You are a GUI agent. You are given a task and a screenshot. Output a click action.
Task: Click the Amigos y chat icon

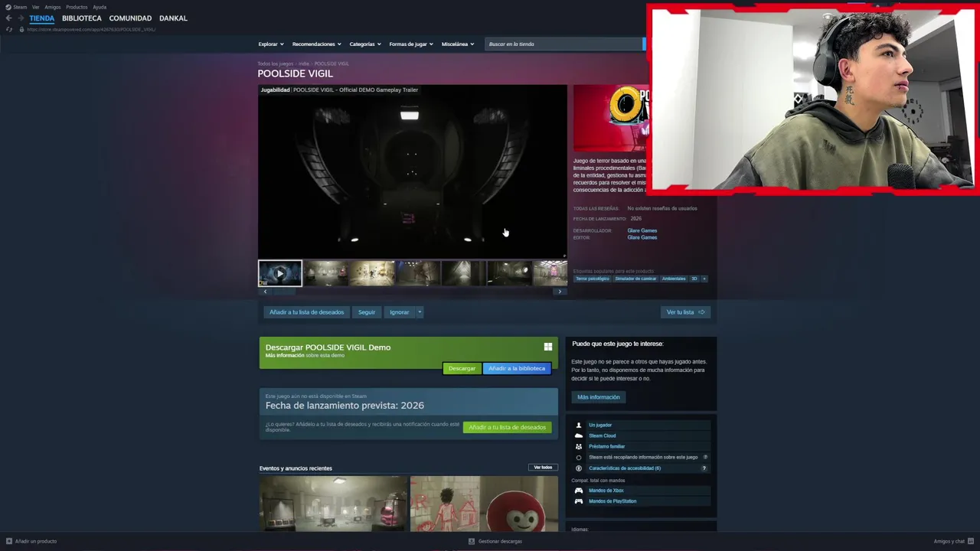[x=971, y=541]
